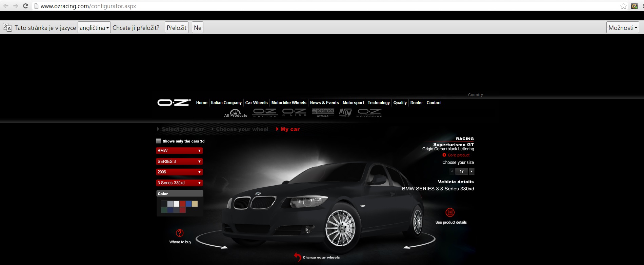Go forward in browser history

[16, 6]
